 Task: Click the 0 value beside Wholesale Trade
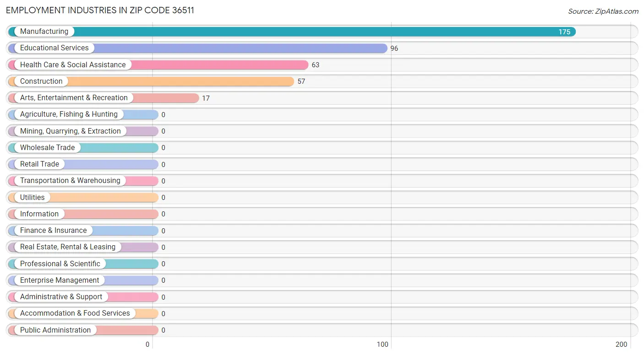(164, 148)
